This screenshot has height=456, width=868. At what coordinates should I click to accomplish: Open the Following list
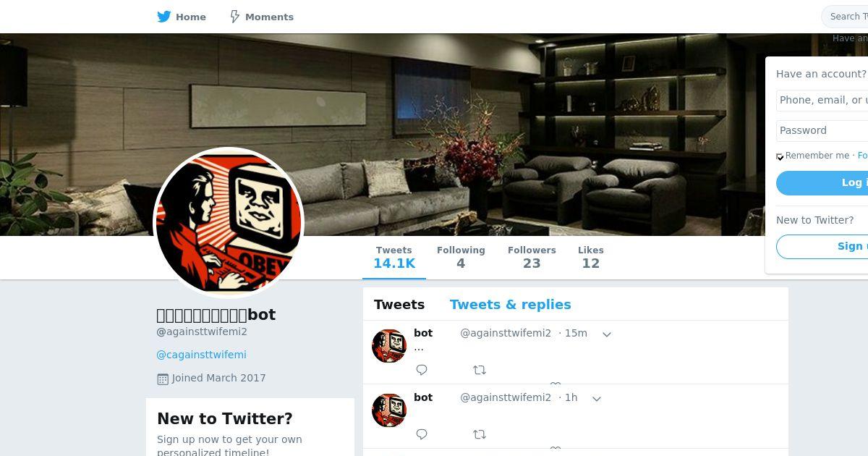point(461,258)
